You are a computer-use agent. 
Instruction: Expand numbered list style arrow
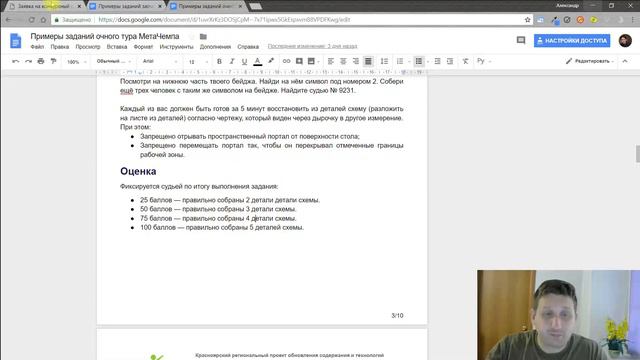[409, 62]
